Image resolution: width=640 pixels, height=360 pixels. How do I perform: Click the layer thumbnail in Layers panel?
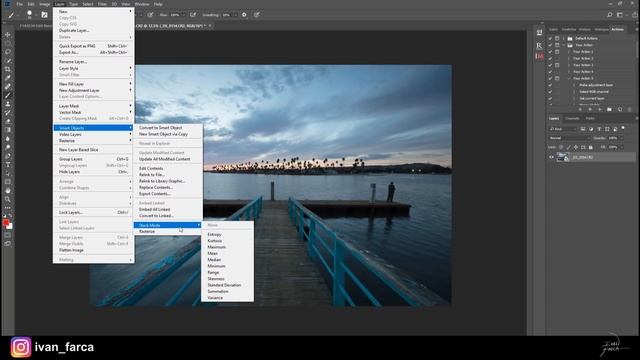[x=562, y=157]
